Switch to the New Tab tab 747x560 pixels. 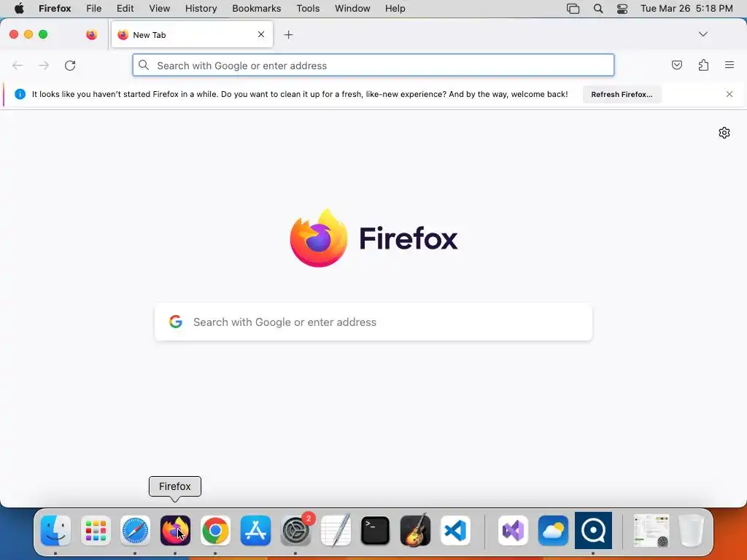pyautogui.click(x=192, y=35)
